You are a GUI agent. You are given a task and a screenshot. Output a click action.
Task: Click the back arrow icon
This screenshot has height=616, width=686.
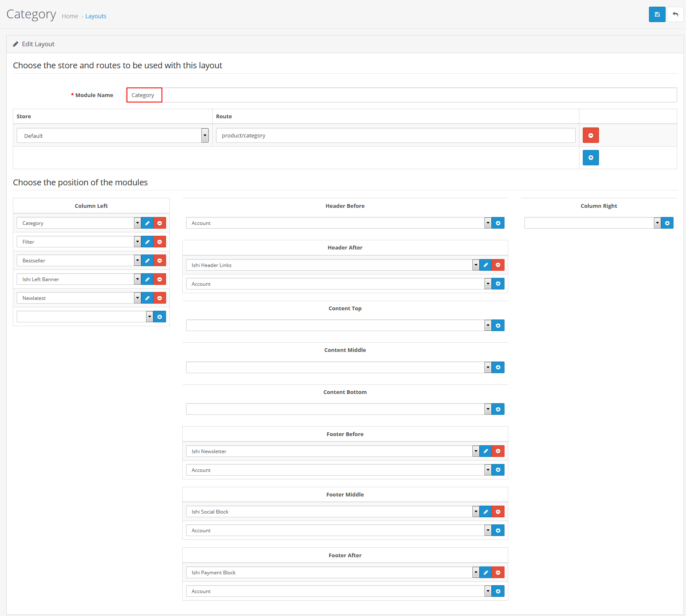tap(675, 15)
